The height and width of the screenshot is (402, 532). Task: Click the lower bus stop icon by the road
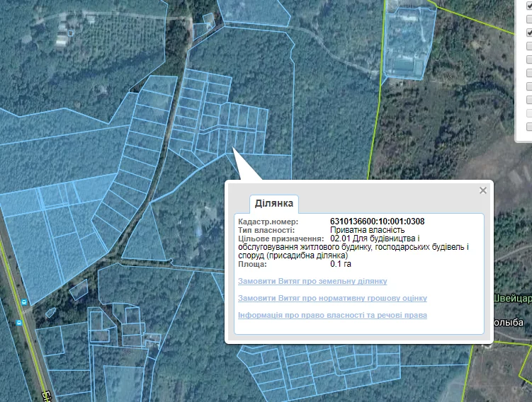click(x=19, y=323)
